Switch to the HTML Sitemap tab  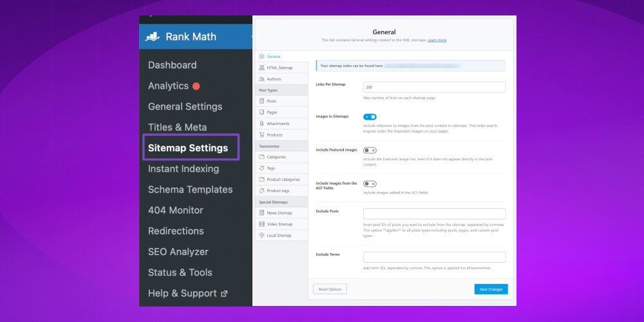281,68
